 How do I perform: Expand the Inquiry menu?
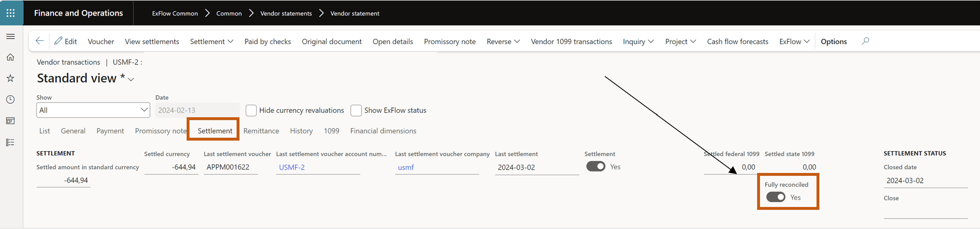(638, 42)
